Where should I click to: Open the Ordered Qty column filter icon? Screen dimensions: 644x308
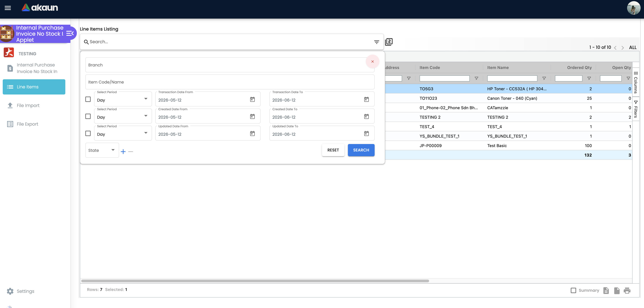point(589,78)
